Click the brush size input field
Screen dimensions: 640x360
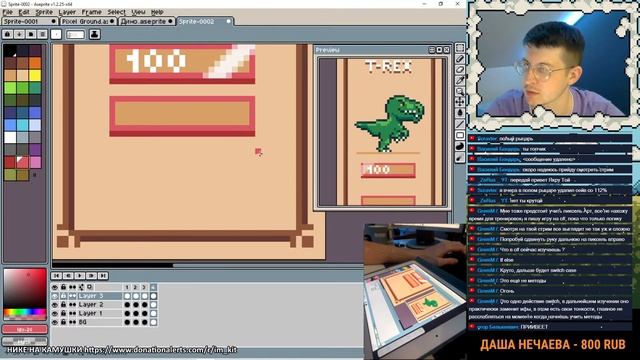(x=76, y=35)
